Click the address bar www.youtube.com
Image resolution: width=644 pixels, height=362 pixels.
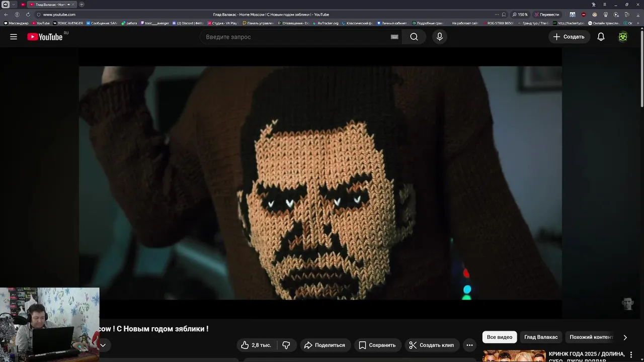[59, 15]
